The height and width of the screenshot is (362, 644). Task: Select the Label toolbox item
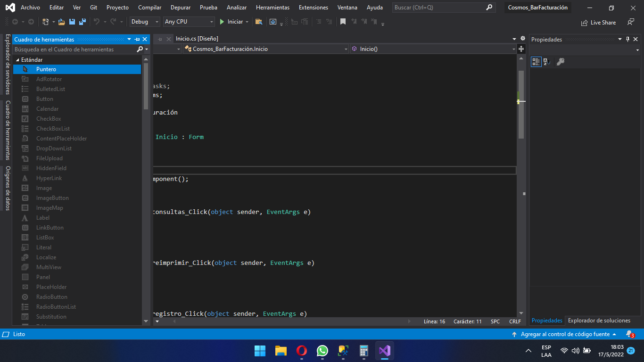[x=77, y=218]
